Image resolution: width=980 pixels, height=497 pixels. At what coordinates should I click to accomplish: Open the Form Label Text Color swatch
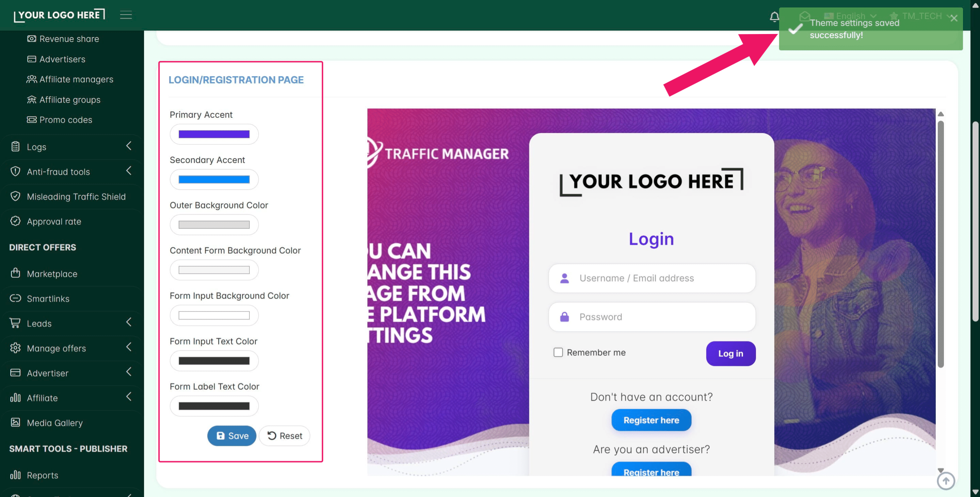pyautogui.click(x=214, y=406)
